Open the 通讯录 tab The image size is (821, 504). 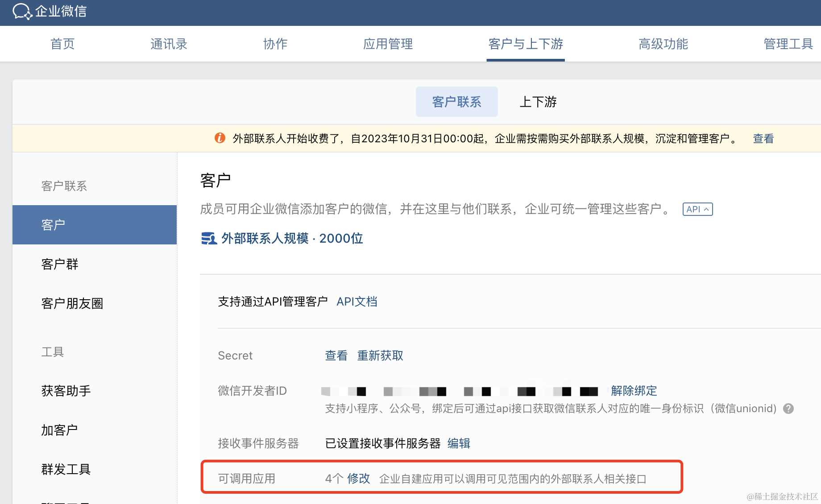tap(169, 44)
